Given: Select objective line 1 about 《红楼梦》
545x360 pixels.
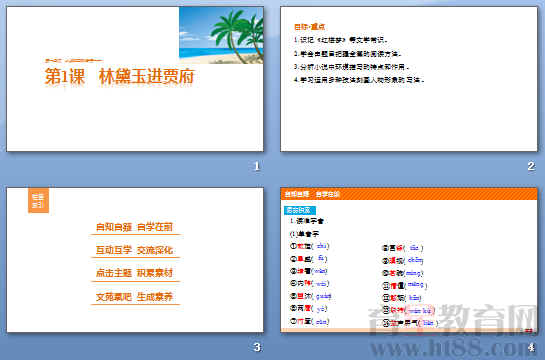Looking at the screenshot, I should point(341,40).
